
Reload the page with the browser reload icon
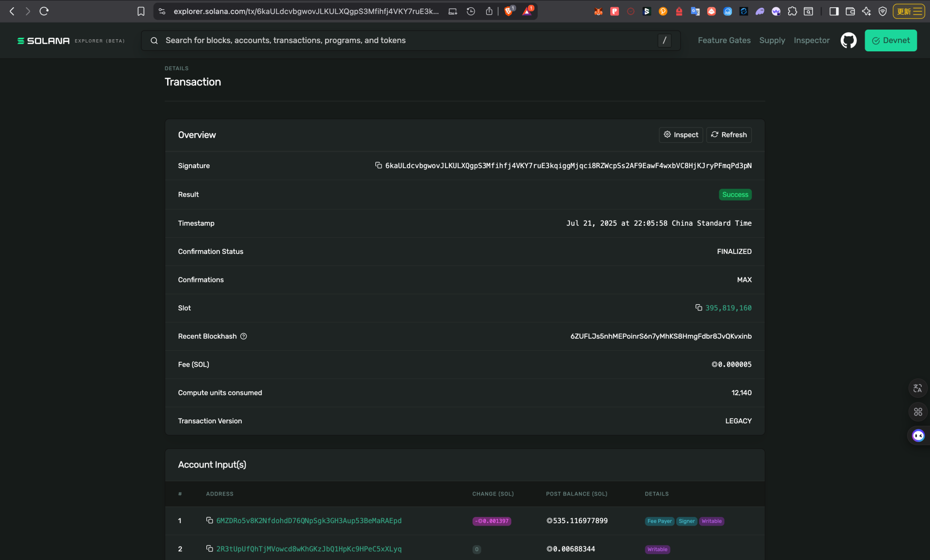click(44, 11)
